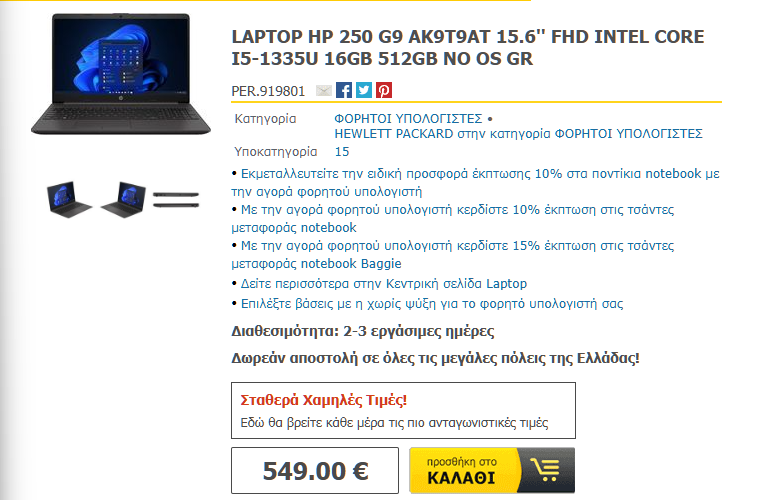Share the laptop on Facebook
764x500 pixels.
pyautogui.click(x=344, y=90)
